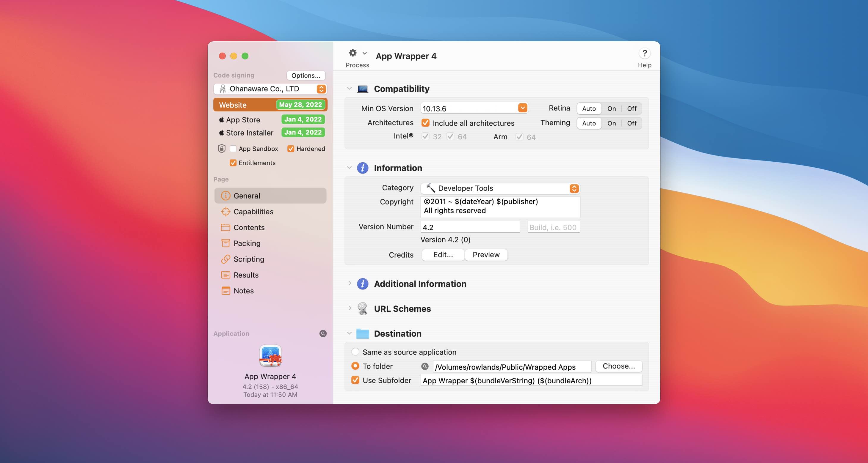Open the Process gear menu
Image resolution: width=868 pixels, height=463 pixels.
(x=352, y=53)
